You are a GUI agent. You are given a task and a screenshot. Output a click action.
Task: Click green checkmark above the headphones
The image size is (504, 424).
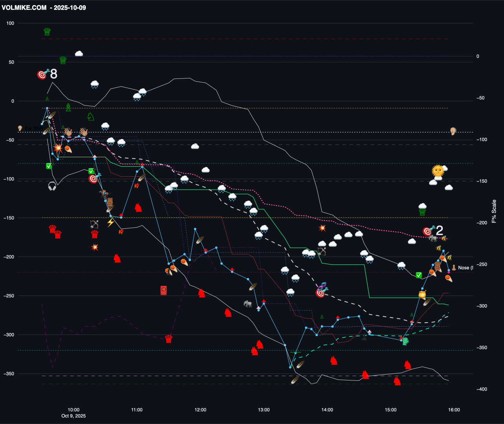[x=49, y=166]
